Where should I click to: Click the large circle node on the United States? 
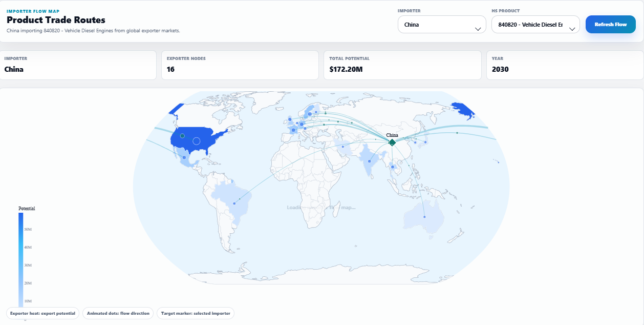click(x=196, y=141)
